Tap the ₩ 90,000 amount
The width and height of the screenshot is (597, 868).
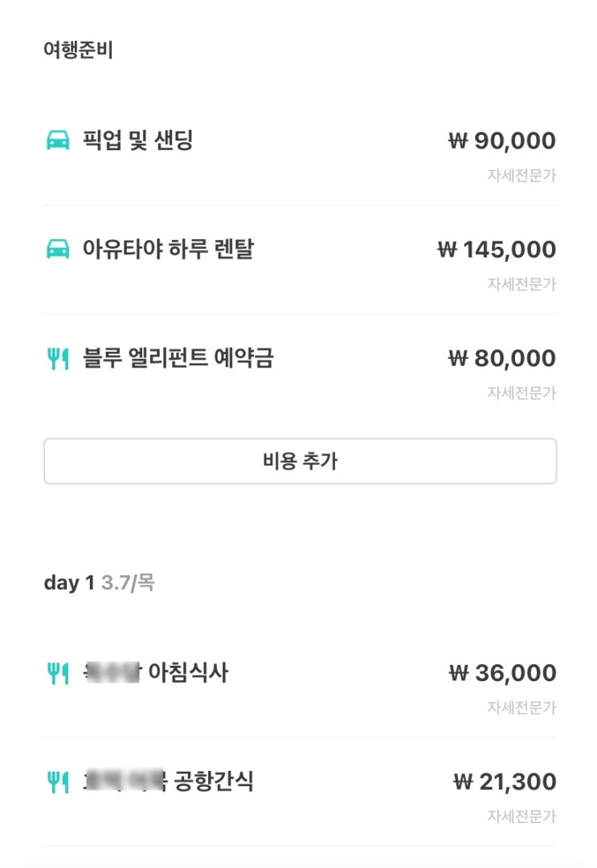(502, 141)
